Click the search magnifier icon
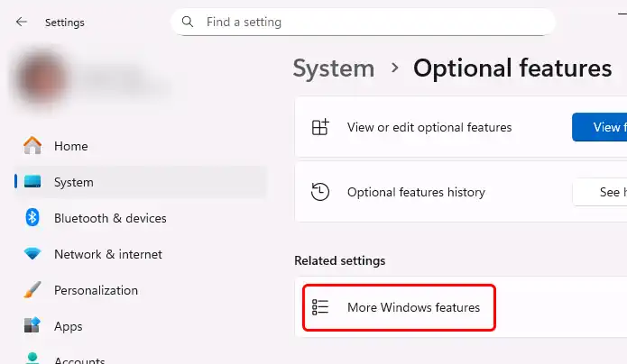 188,22
